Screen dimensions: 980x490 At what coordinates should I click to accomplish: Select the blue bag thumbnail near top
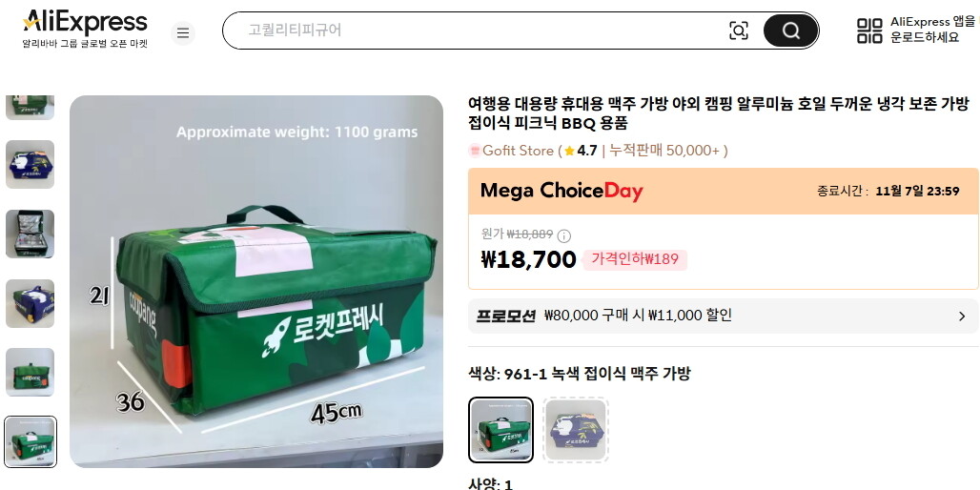(x=30, y=164)
